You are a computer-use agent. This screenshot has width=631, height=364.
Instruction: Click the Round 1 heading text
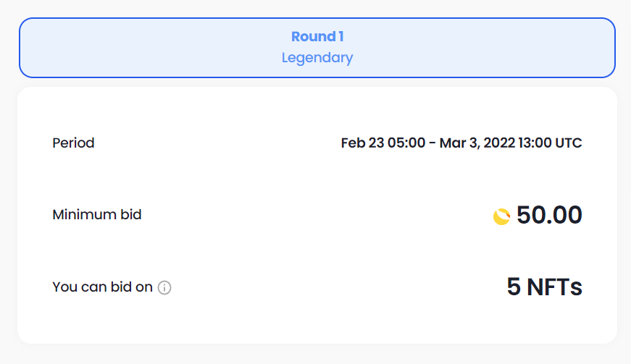click(317, 37)
